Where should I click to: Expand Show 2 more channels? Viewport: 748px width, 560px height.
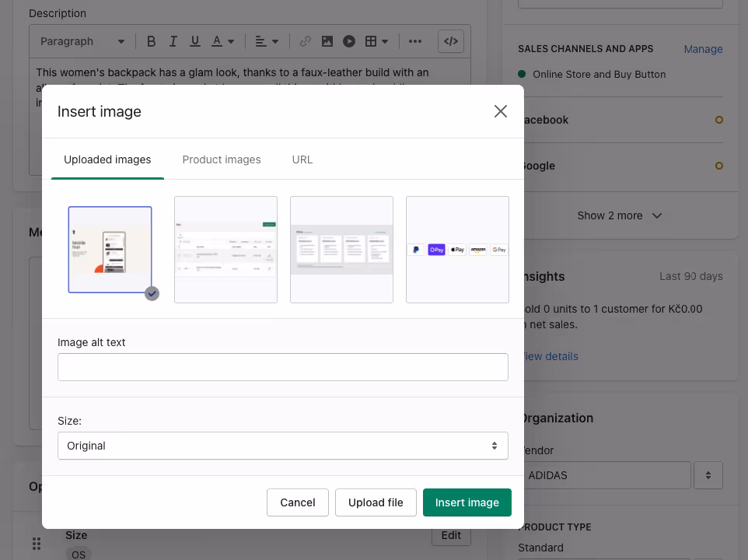[620, 215]
